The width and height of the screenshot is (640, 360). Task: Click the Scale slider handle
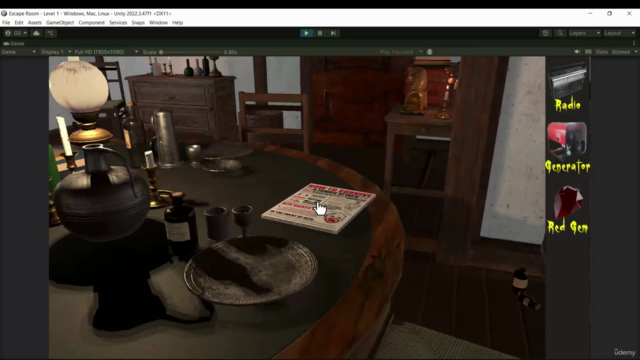161,52
